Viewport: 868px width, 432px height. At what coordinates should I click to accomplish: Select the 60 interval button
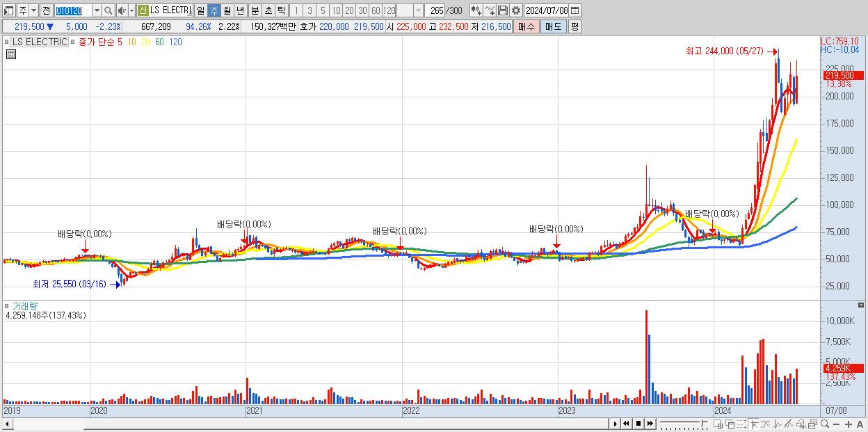click(x=376, y=10)
